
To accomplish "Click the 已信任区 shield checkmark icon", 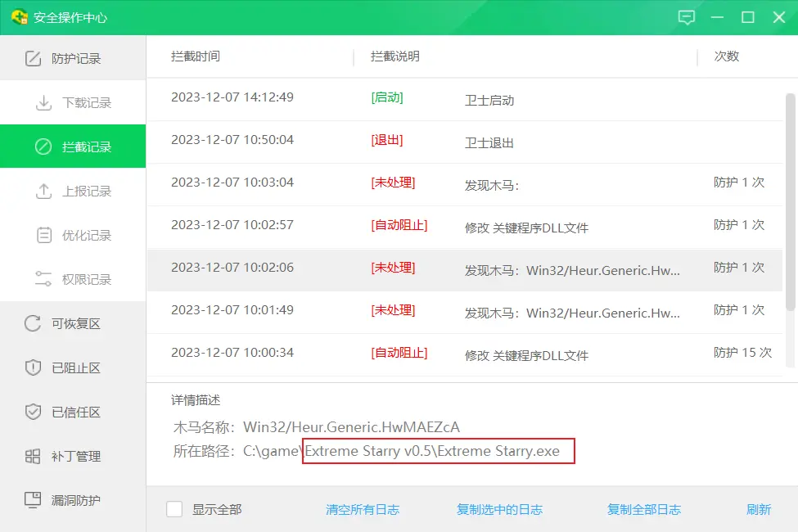I will click(33, 412).
